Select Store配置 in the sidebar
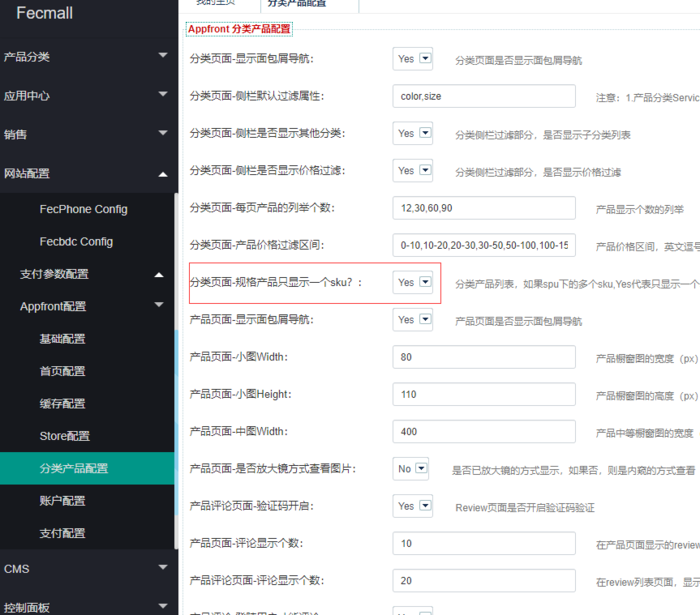Viewport: 700px width, 615px height. click(65, 436)
